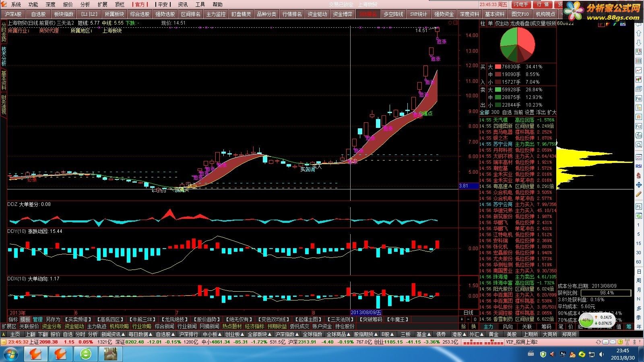
Task: Click the 主力监控 toolbar button
Action: (x=216, y=14)
